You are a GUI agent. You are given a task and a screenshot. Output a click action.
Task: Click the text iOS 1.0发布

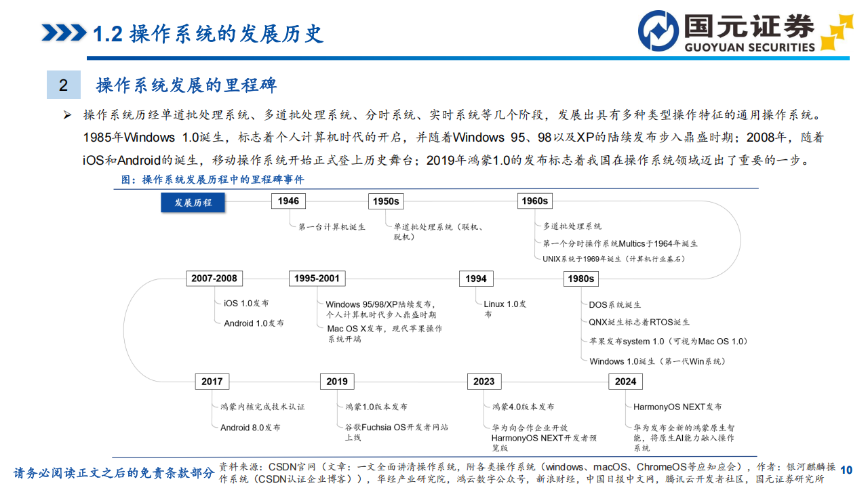[x=246, y=303]
